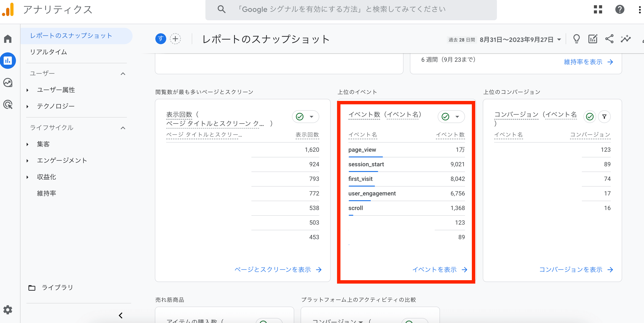
Task: Click the イベント名 column header in events card
Action: (363, 135)
